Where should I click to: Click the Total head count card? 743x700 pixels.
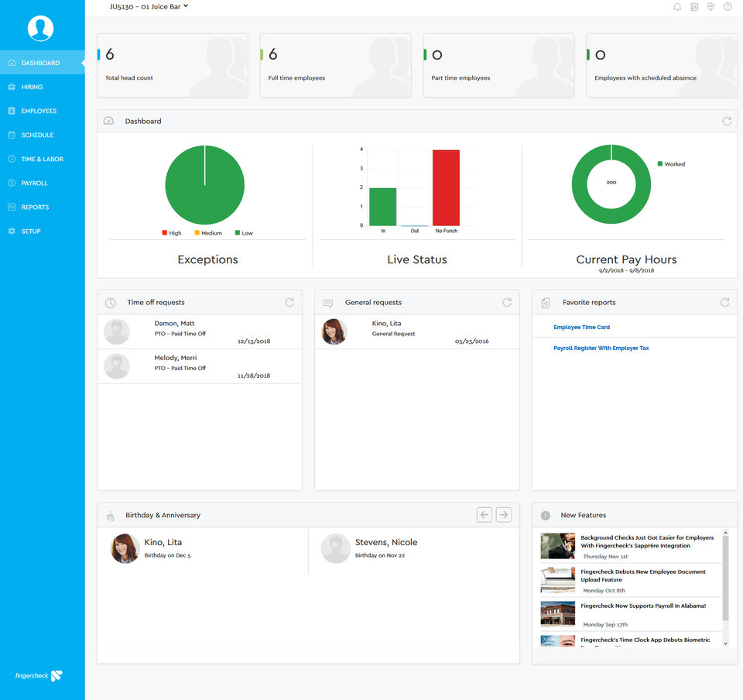point(173,65)
